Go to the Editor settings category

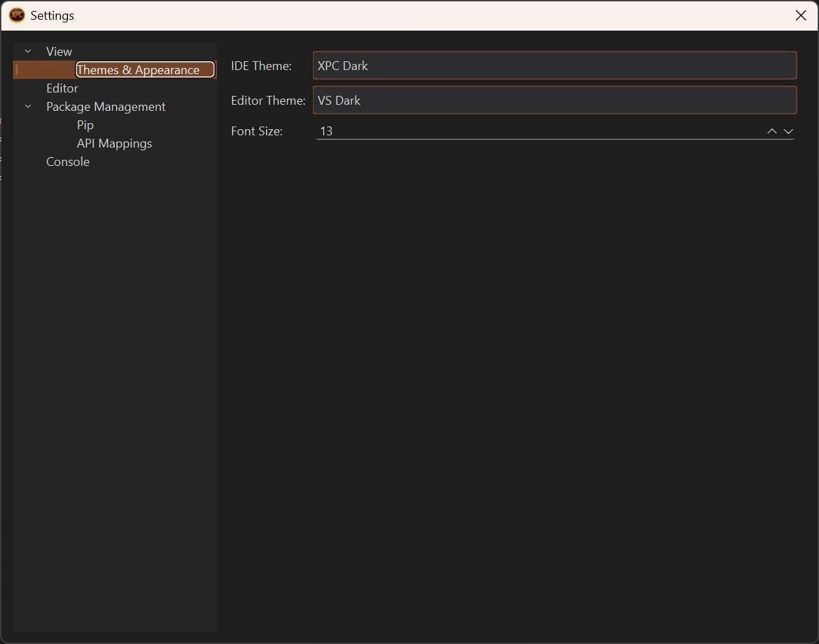pyautogui.click(x=62, y=88)
